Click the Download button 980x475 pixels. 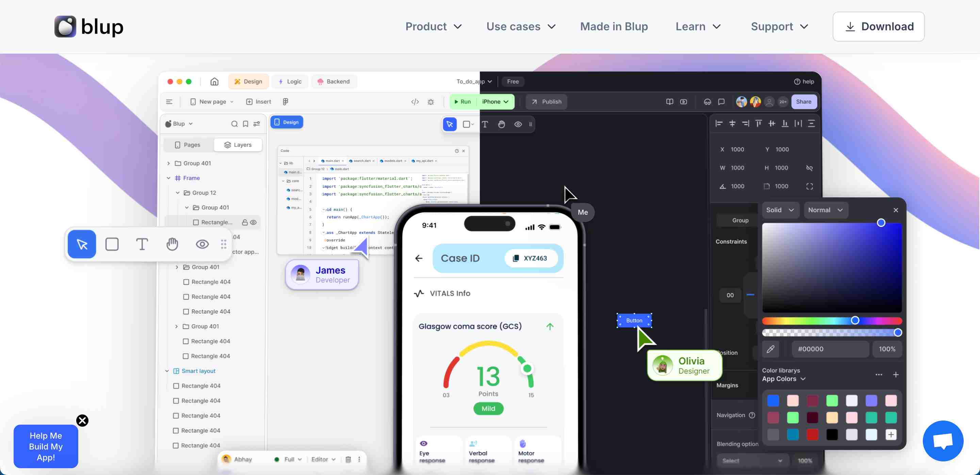(878, 26)
